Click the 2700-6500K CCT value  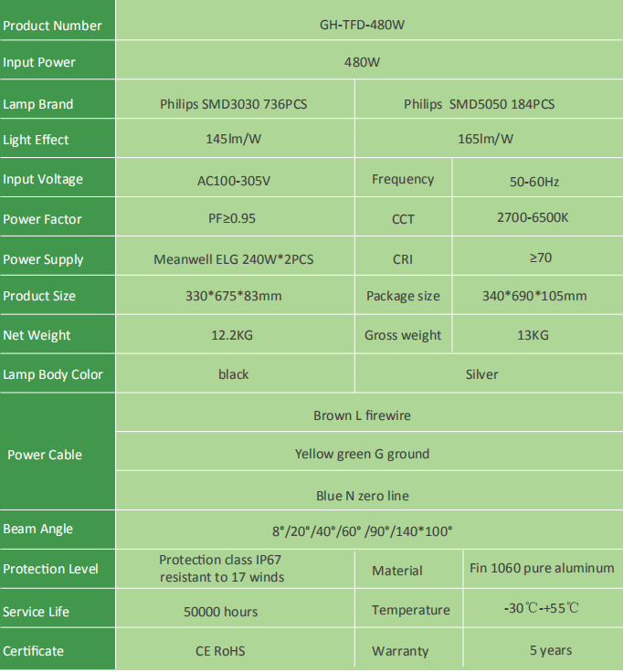point(538,217)
